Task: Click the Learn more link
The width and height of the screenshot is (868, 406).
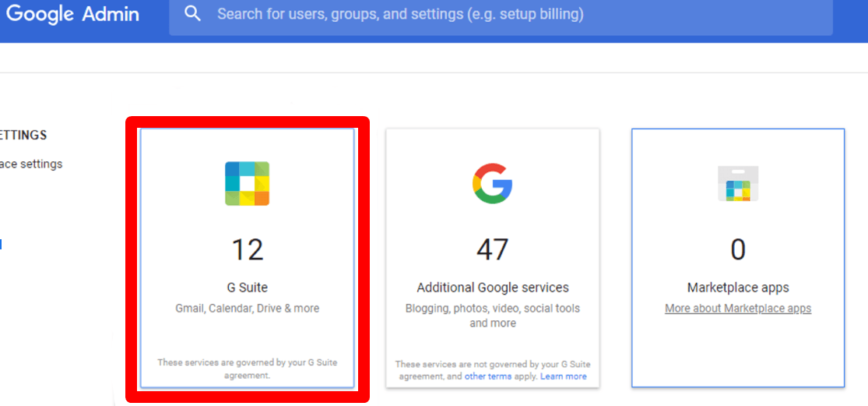Action: tap(563, 376)
